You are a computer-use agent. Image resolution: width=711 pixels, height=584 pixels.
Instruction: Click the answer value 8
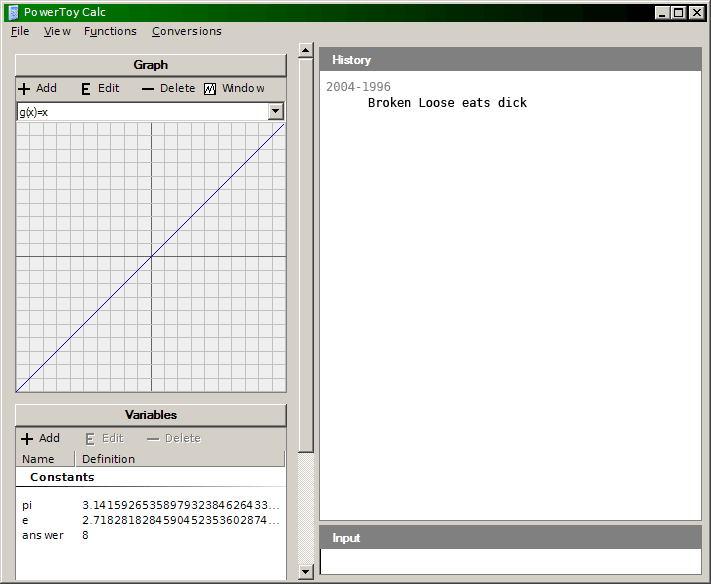pos(85,535)
